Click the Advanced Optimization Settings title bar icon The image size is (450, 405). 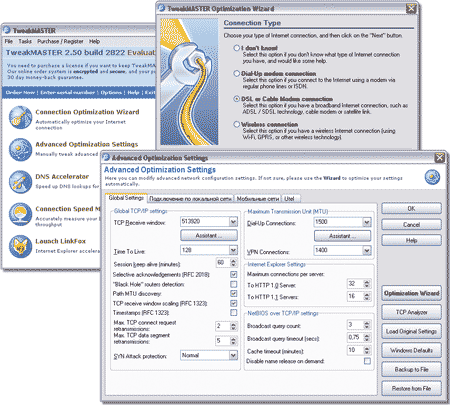[x=106, y=157]
